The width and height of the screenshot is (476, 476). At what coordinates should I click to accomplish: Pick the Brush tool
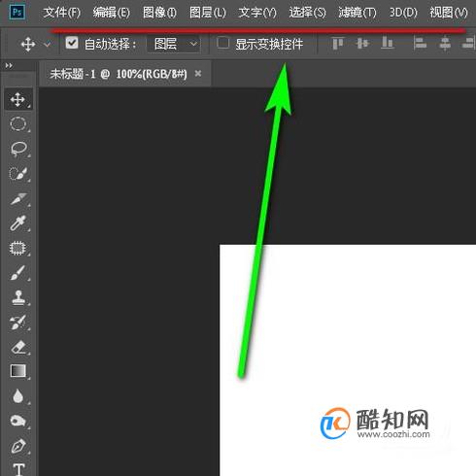[x=18, y=273]
